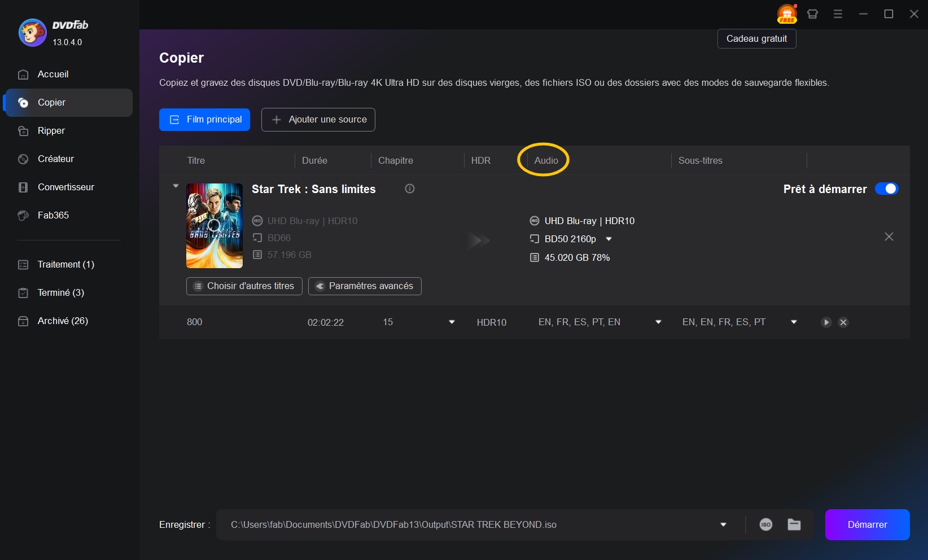Open the audio languages dropdown for title 800
Viewport: 928px width, 560px height.
pos(658,322)
